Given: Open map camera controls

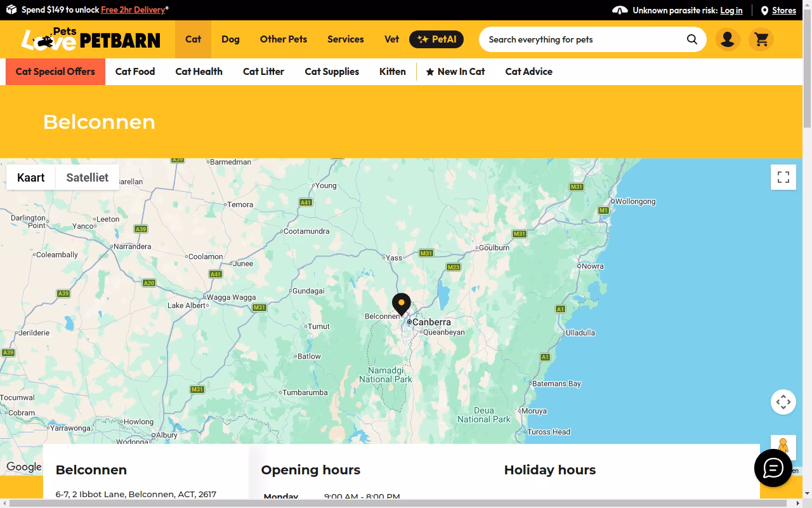Looking at the screenshot, I should [783, 402].
